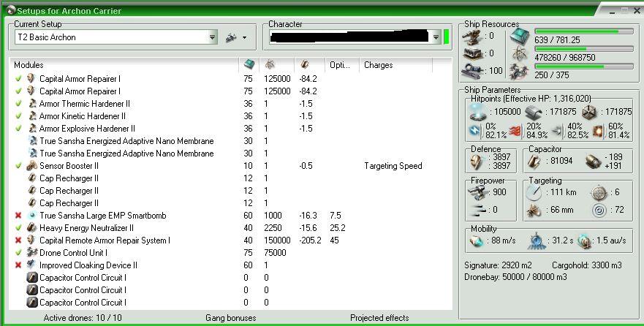Image resolution: width=644 pixels, height=326 pixels.
Task: Click Heavy Energy Neutralizer II module icon
Action: (31, 228)
